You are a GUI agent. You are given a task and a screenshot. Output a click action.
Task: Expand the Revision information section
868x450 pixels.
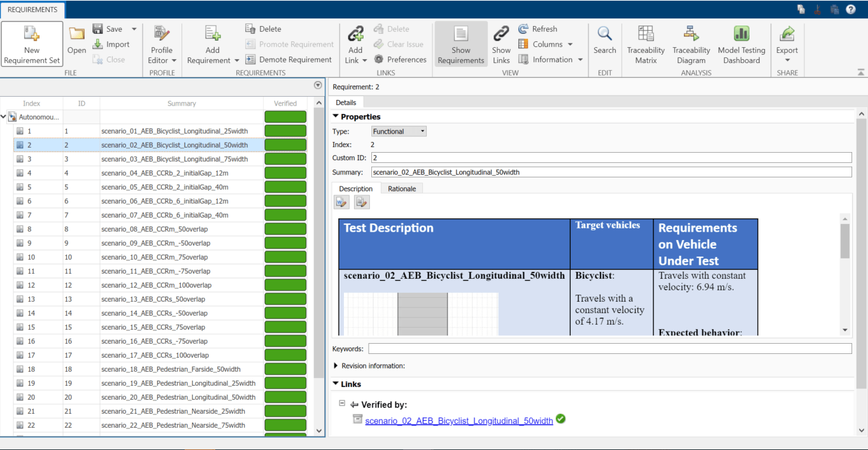point(336,366)
